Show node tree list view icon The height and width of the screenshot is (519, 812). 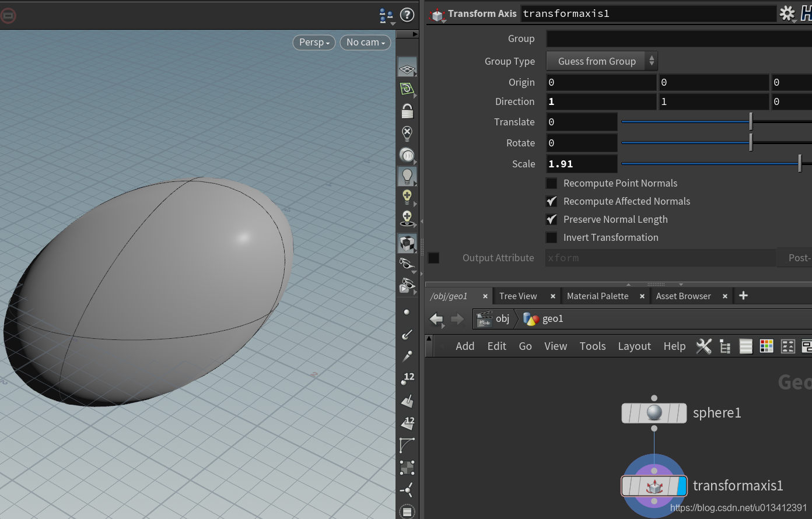click(x=725, y=346)
